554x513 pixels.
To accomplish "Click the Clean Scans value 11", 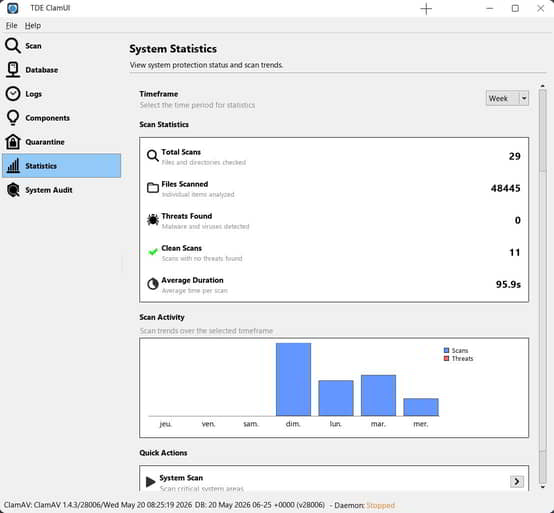I will (x=514, y=253).
